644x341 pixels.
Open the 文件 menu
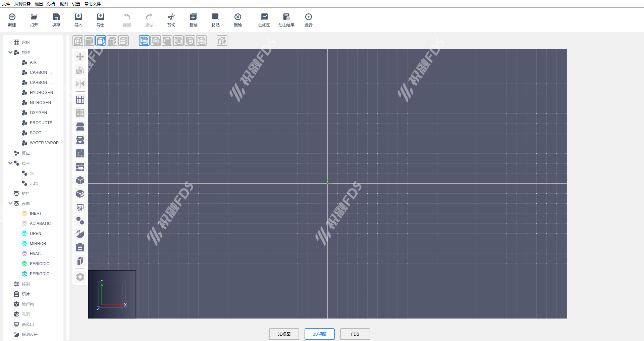tap(6, 4)
